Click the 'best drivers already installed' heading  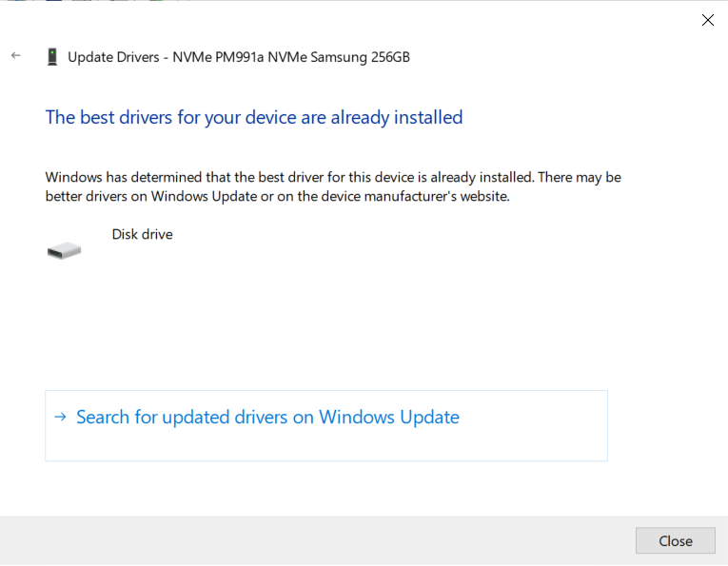click(x=254, y=117)
